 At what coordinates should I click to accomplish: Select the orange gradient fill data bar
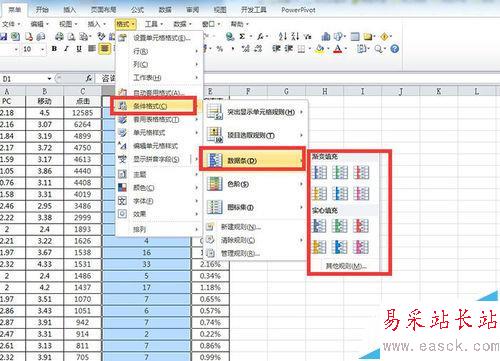tap(319, 193)
